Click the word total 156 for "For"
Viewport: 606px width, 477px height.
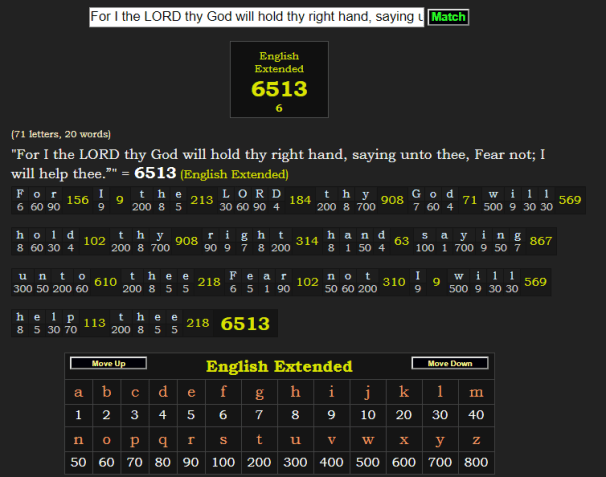[77, 200]
